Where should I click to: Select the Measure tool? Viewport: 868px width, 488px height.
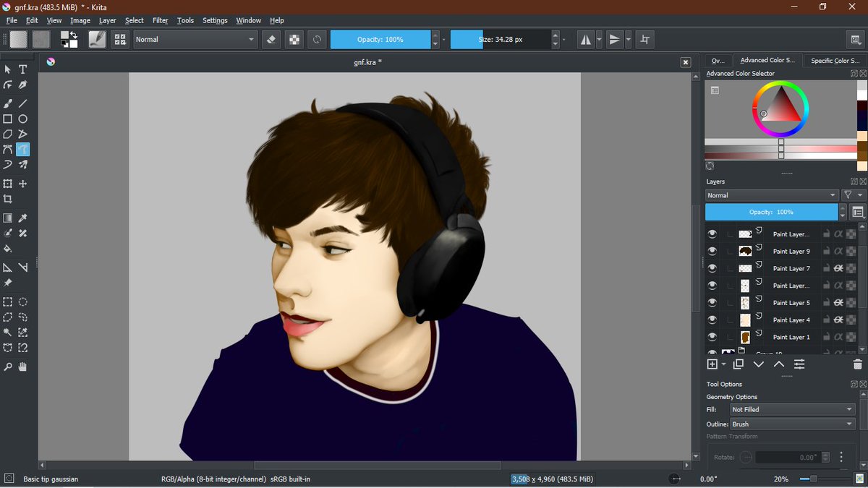click(x=23, y=267)
